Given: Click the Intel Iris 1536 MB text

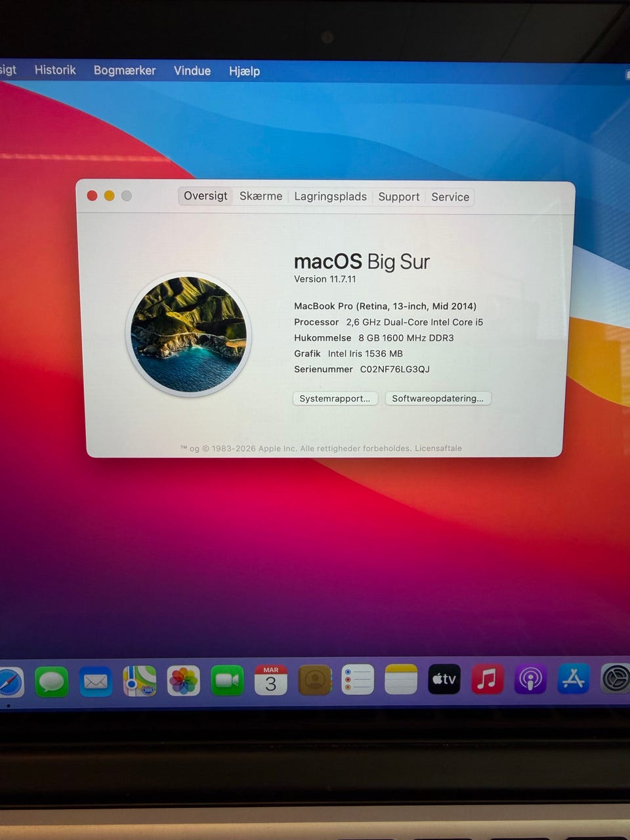Looking at the screenshot, I should click(x=366, y=353).
